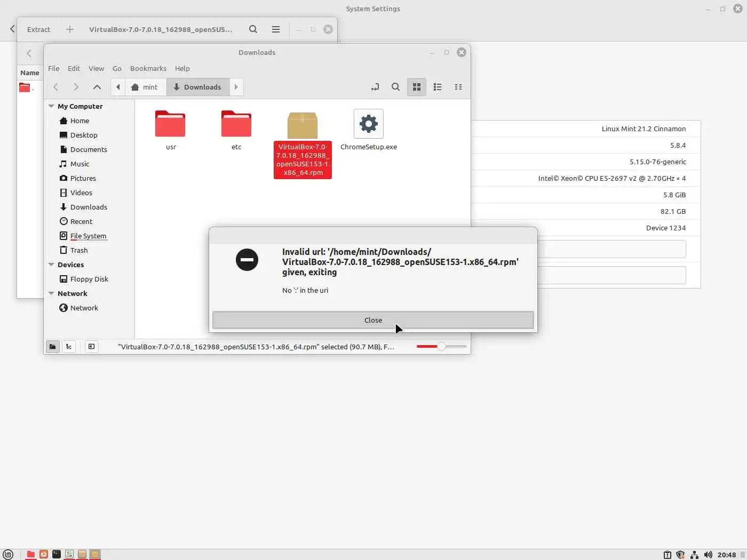
Task: Open the network connections tray icon
Action: (694, 555)
